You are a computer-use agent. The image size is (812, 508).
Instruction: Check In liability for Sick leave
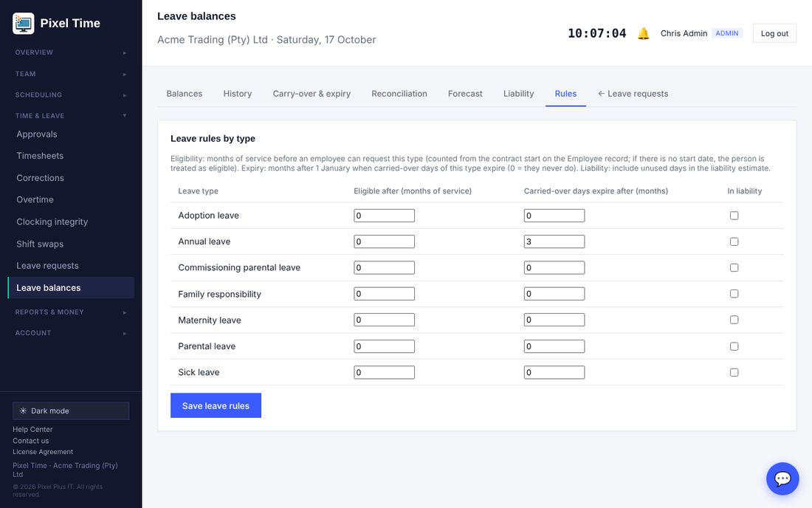pyautogui.click(x=734, y=372)
